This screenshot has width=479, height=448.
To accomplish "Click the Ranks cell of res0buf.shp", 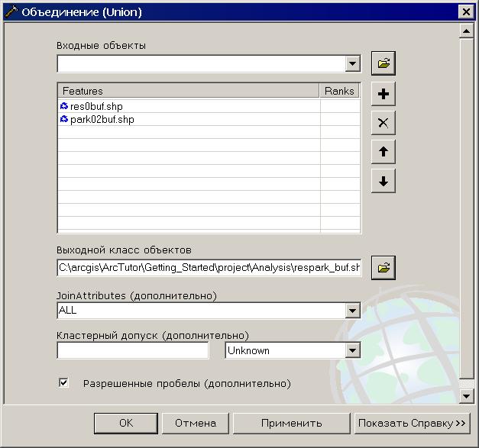I will point(340,106).
